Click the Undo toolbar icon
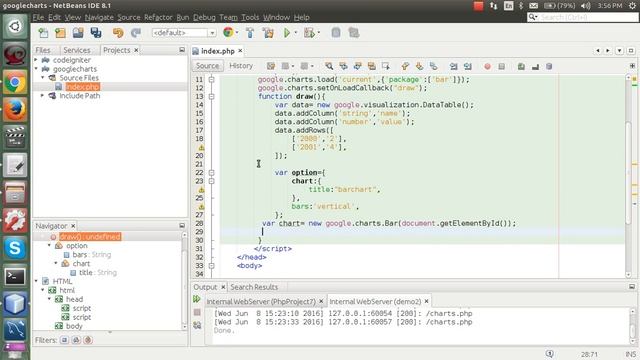The height and width of the screenshot is (360, 640). click(x=118, y=33)
